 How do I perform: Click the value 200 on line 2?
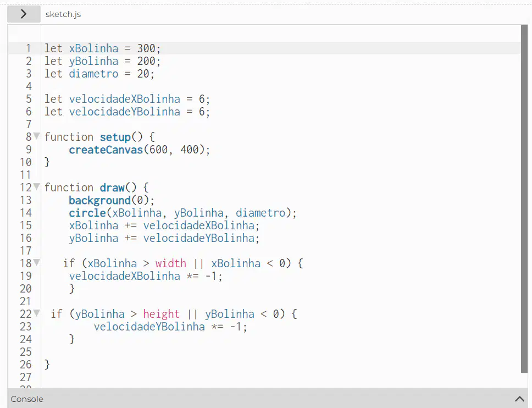click(146, 61)
